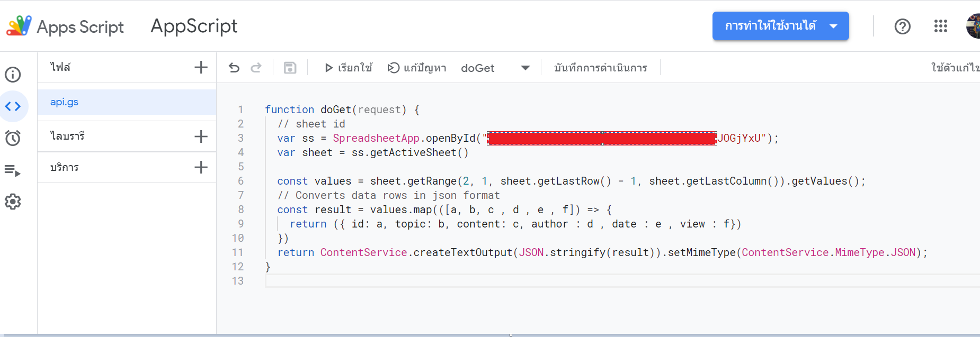Open the บันทึกการดำเนินการ execution log

(x=601, y=68)
